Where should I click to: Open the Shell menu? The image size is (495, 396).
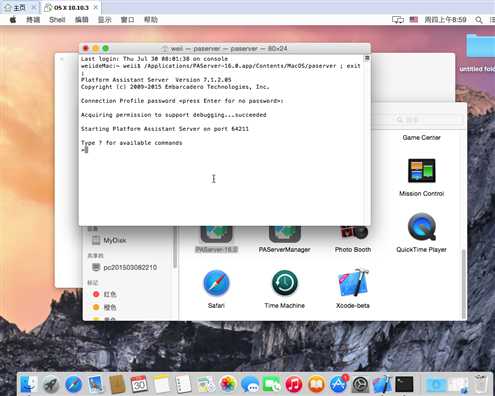[57, 20]
